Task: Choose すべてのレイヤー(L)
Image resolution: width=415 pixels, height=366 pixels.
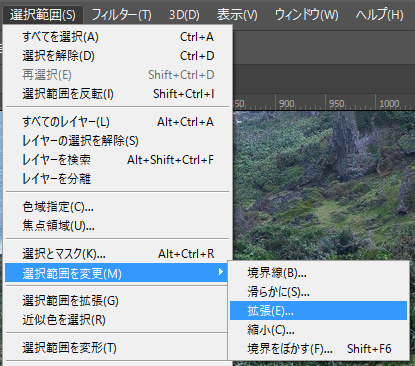Action: click(117, 122)
